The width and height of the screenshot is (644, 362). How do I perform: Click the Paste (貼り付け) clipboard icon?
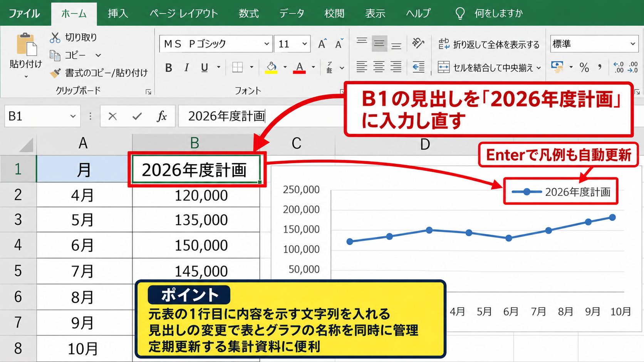point(26,44)
